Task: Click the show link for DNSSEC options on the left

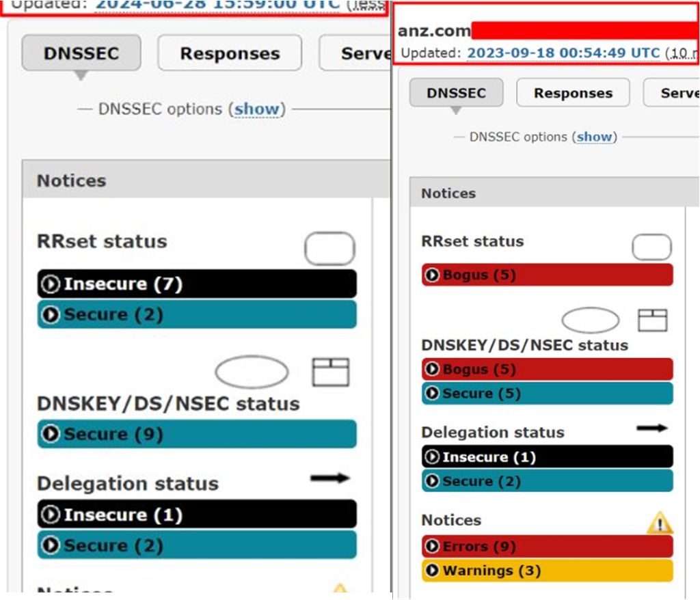Action: coord(257,109)
